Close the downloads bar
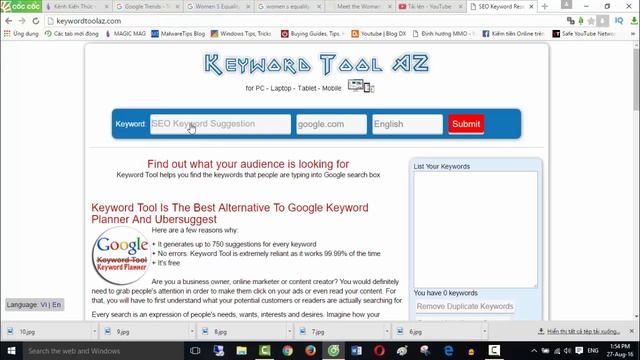The width and height of the screenshot is (640, 360). tap(631, 331)
